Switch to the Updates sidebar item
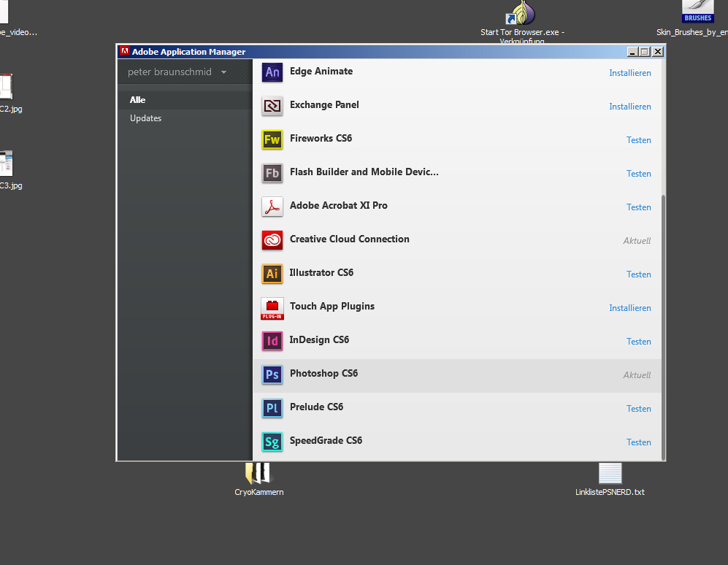This screenshot has height=565, width=728. [146, 118]
